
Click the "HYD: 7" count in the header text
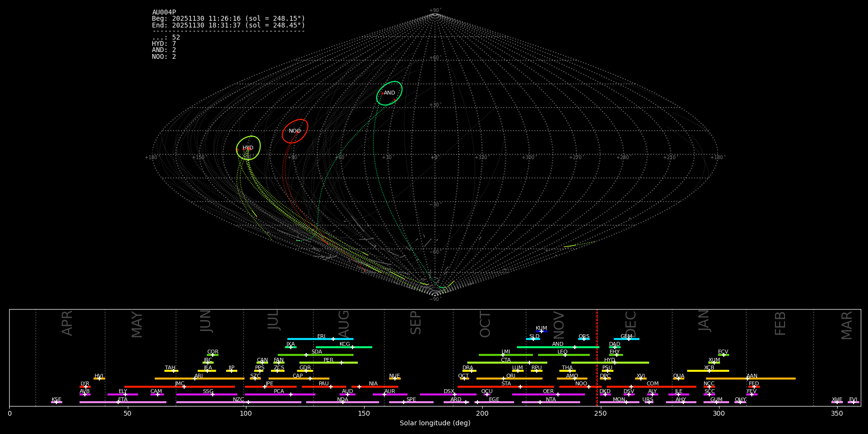(x=164, y=44)
